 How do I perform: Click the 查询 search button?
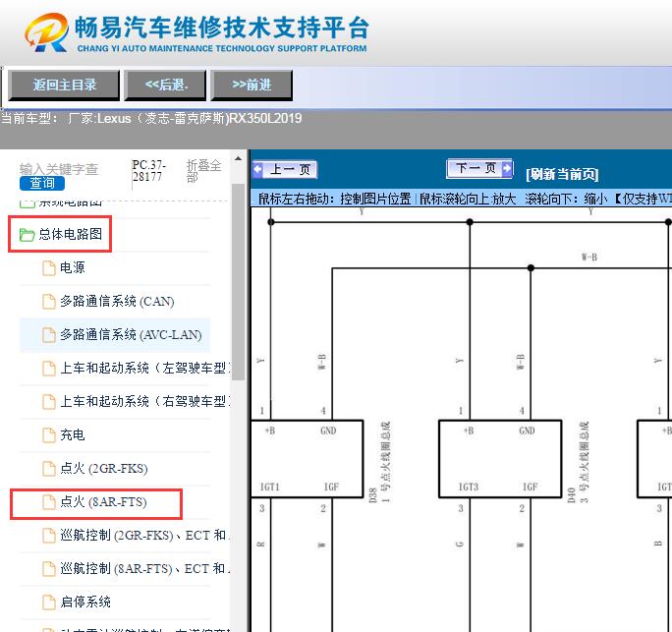tap(42, 183)
